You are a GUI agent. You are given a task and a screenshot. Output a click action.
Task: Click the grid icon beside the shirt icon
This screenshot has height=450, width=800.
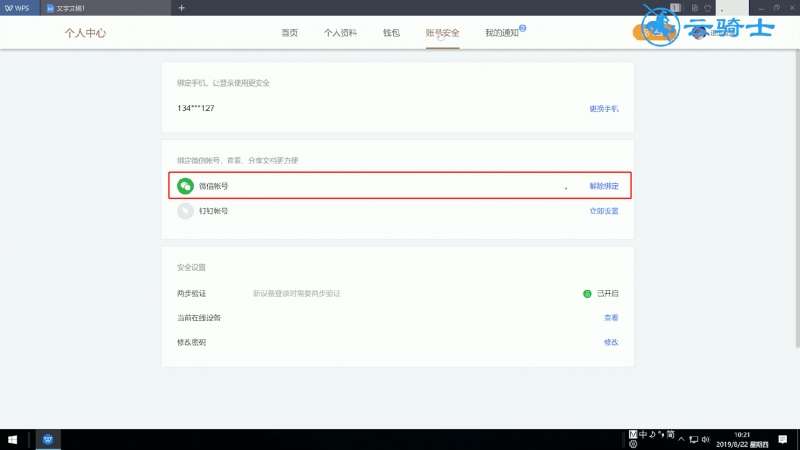[694, 8]
